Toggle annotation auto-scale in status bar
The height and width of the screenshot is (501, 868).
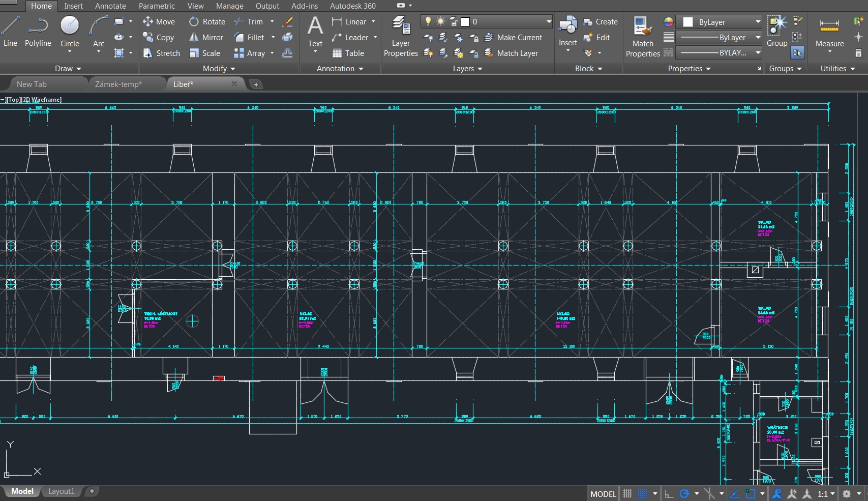(792, 493)
